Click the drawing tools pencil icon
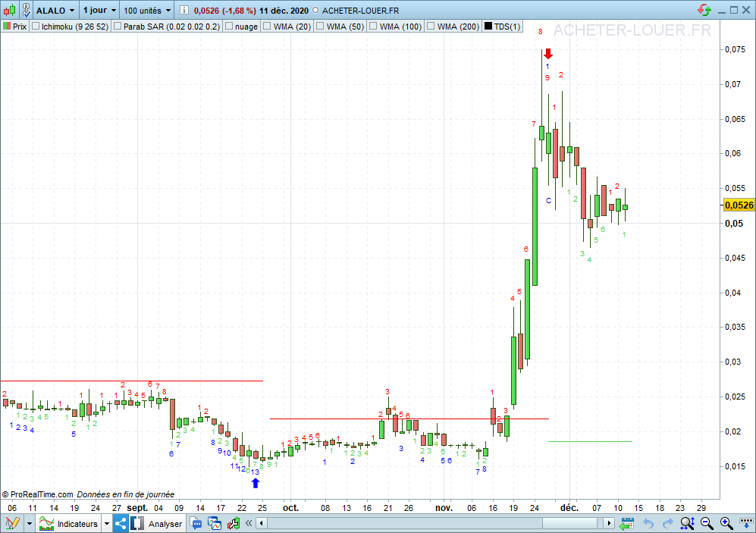The height and width of the screenshot is (533, 756). (x=12, y=523)
